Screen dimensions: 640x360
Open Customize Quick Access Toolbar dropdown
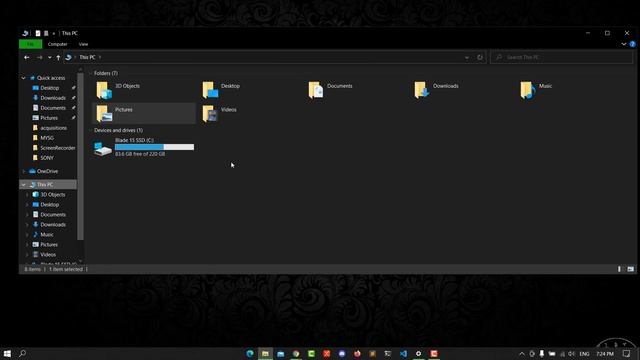53,33
